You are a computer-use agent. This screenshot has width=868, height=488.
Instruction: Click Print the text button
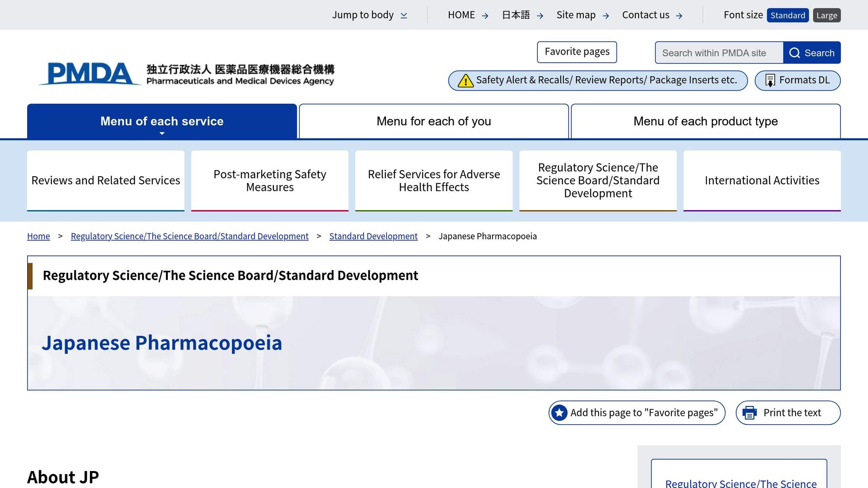pos(788,413)
